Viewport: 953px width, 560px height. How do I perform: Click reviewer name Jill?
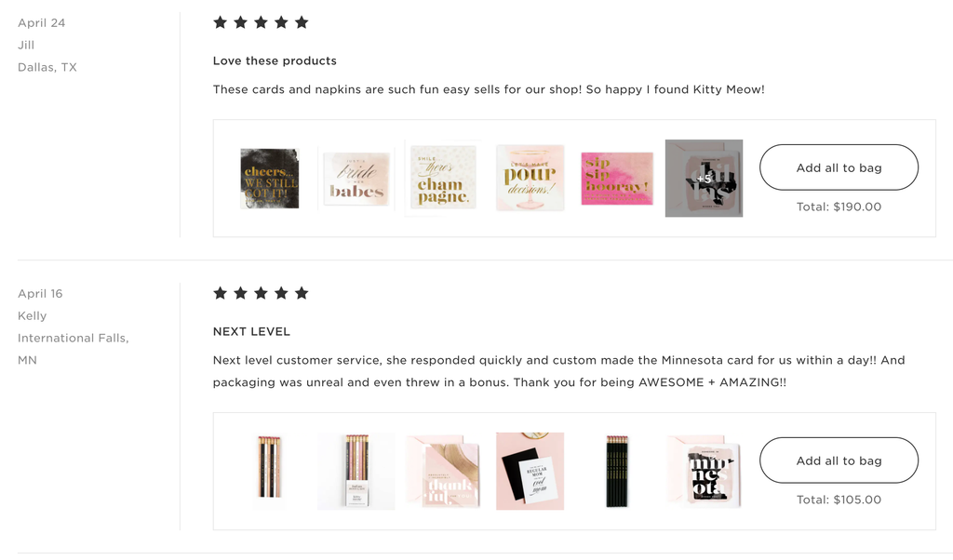26,45
